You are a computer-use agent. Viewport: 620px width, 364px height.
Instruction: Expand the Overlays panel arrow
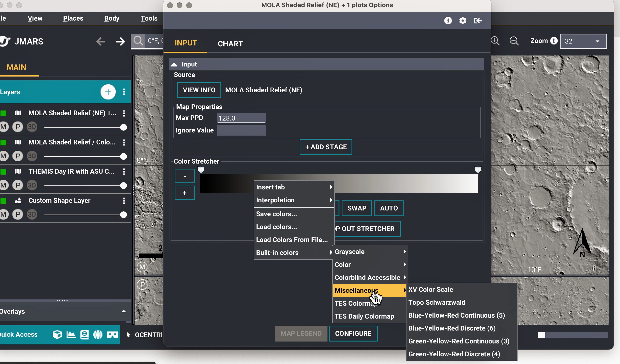pyautogui.click(x=124, y=311)
